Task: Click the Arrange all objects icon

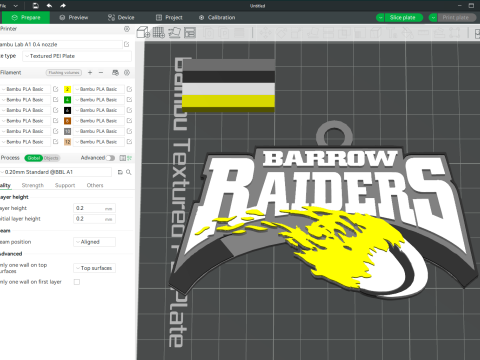Action: tap(190, 33)
